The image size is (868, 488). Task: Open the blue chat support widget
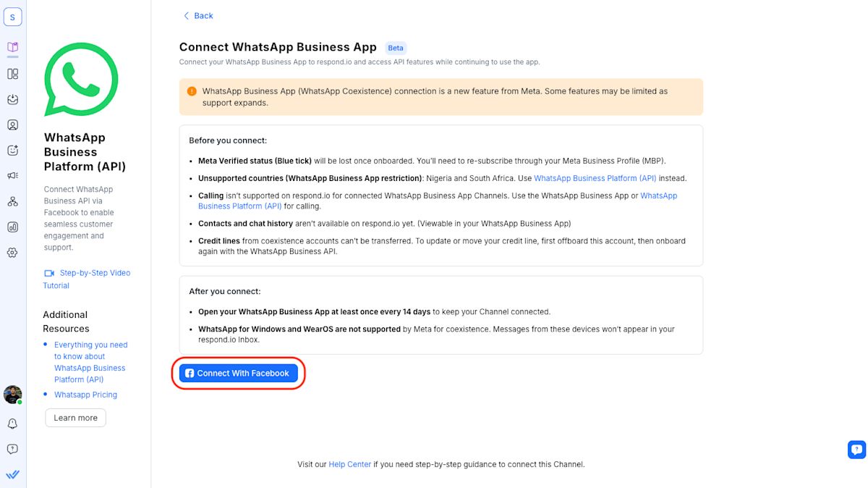click(x=856, y=450)
